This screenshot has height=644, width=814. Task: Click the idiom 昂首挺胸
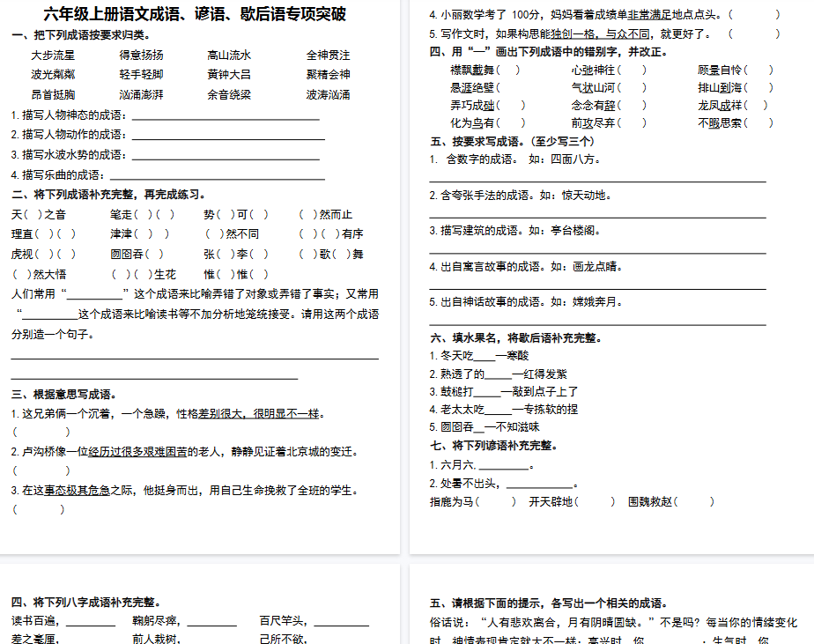pos(53,94)
